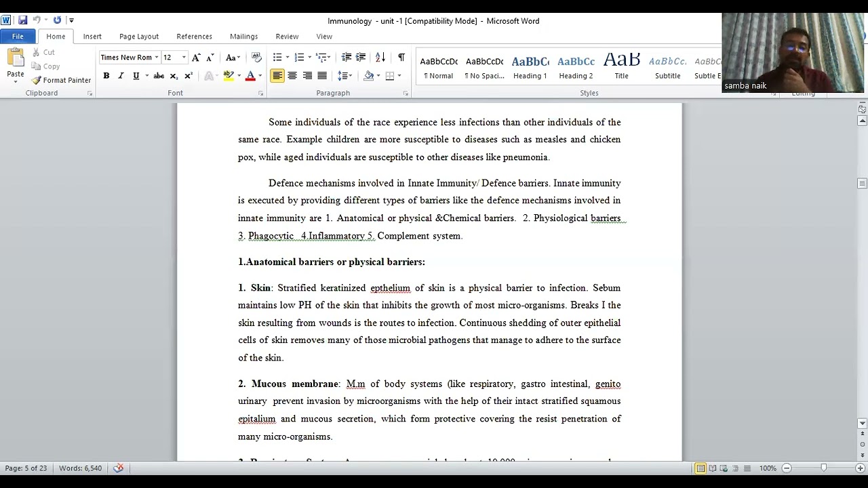Align text left

pos(277,76)
